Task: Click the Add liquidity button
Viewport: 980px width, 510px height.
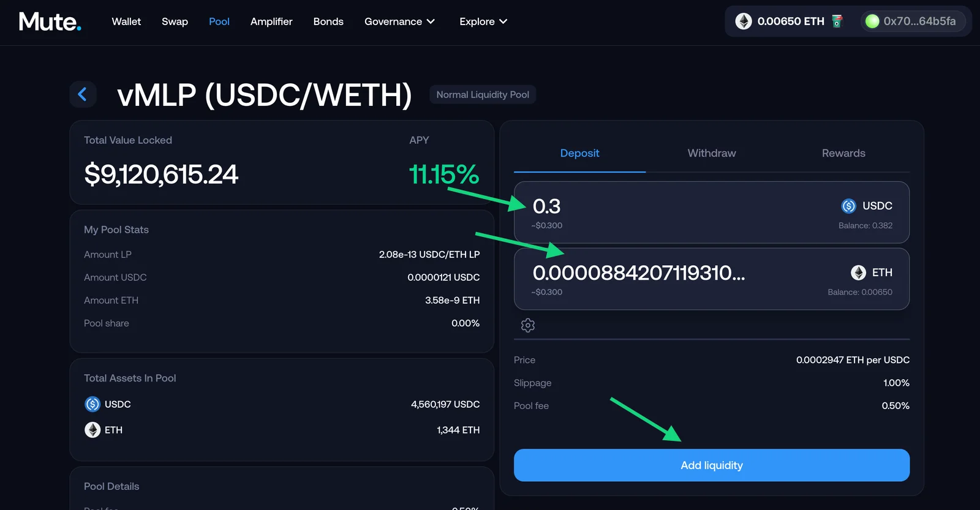Action: (x=712, y=465)
